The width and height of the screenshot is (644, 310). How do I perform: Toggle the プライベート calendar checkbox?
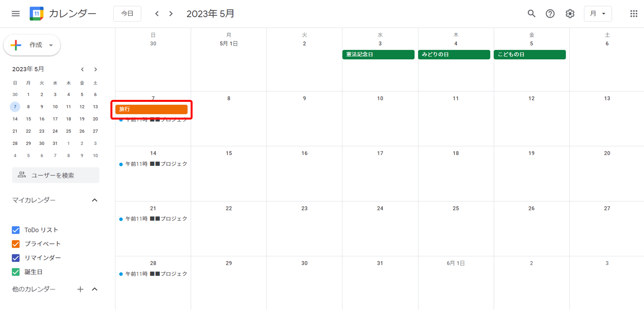click(x=15, y=244)
